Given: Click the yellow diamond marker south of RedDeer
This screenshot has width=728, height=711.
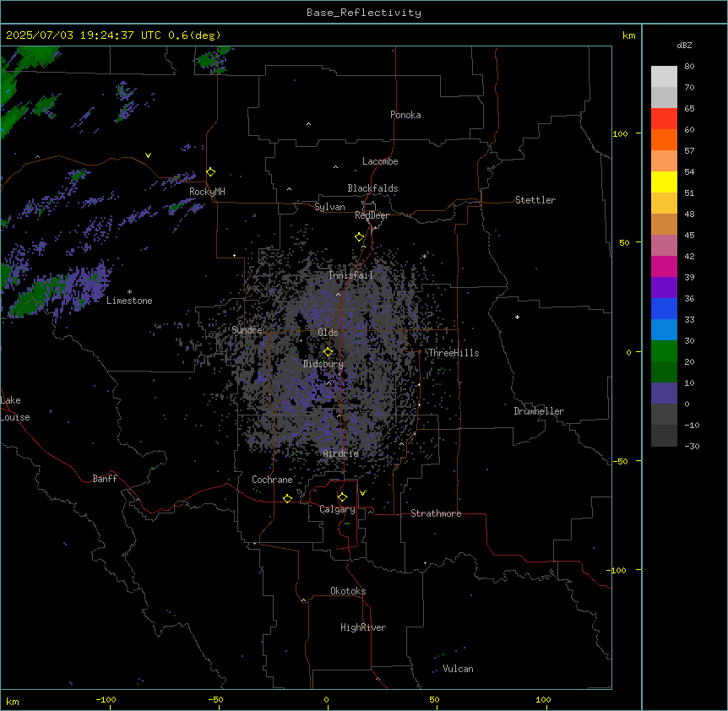Looking at the screenshot, I should pyautogui.click(x=360, y=237).
